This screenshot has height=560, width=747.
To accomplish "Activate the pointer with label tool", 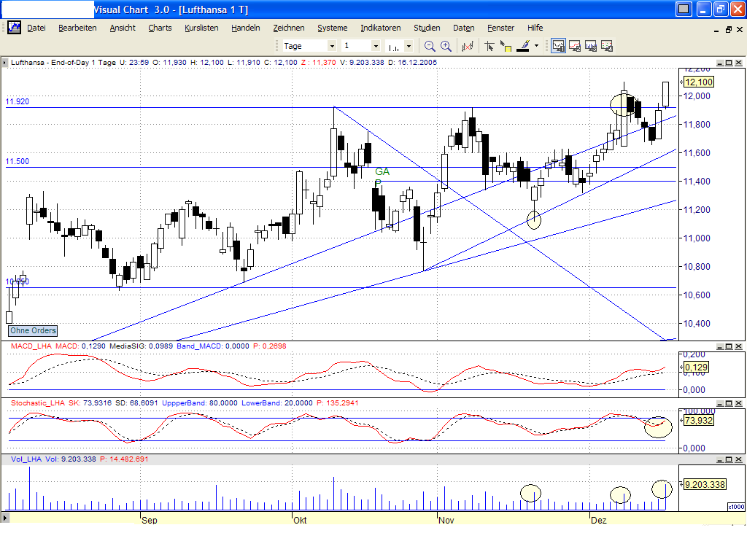I will click(x=504, y=45).
